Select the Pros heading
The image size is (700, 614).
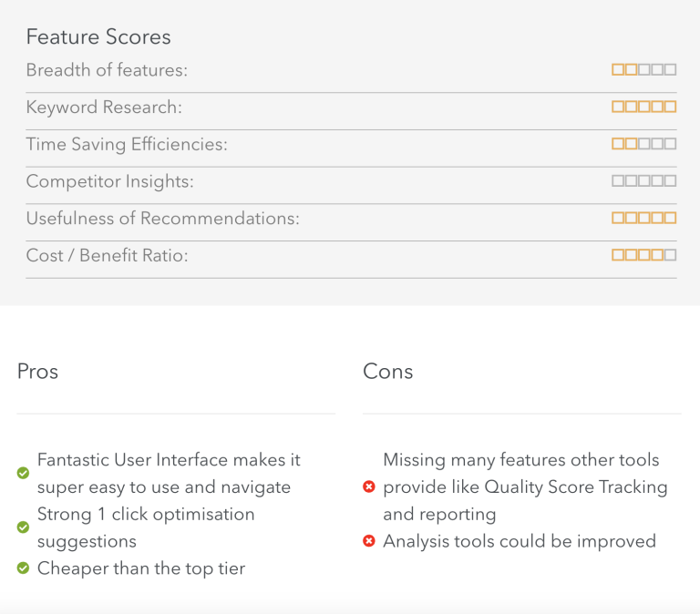tap(37, 372)
